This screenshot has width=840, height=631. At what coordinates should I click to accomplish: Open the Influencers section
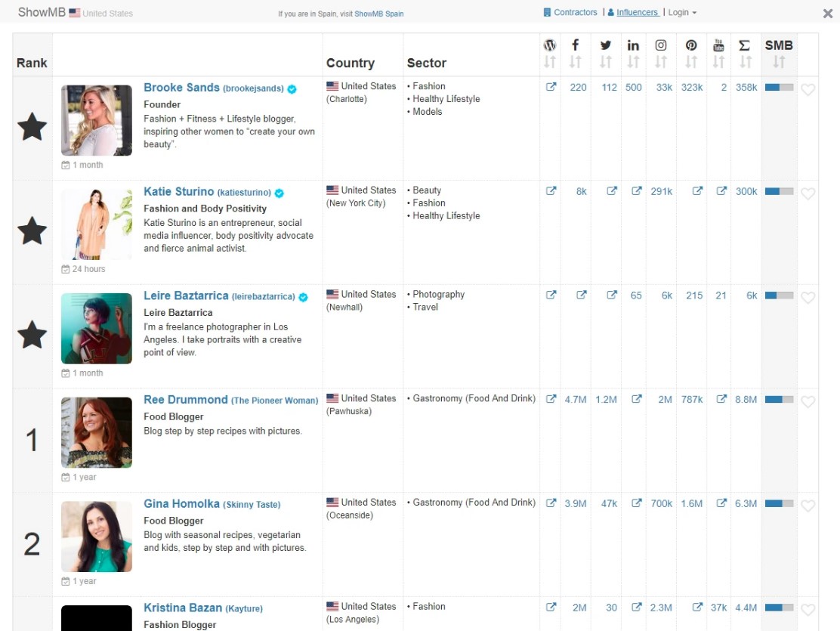633,12
